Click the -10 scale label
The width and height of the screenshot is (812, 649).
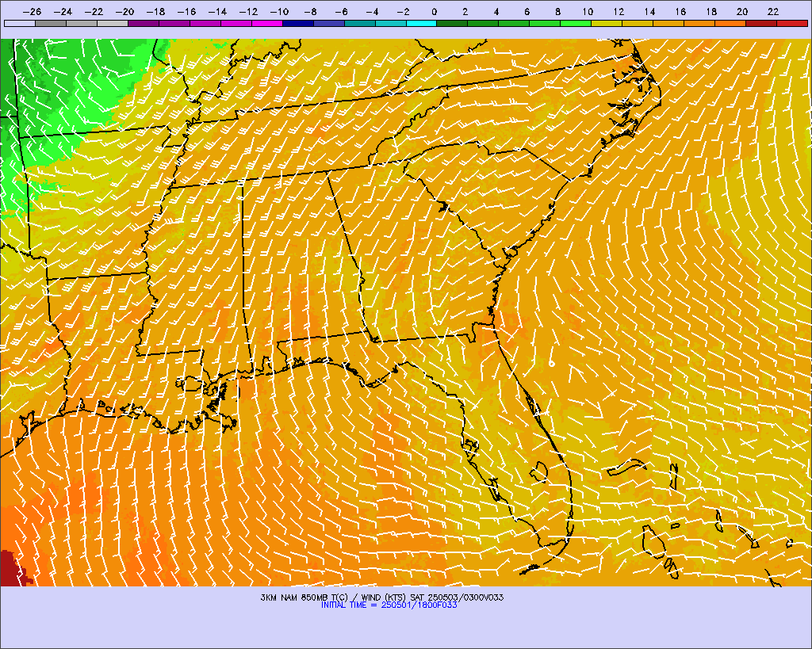(280, 12)
